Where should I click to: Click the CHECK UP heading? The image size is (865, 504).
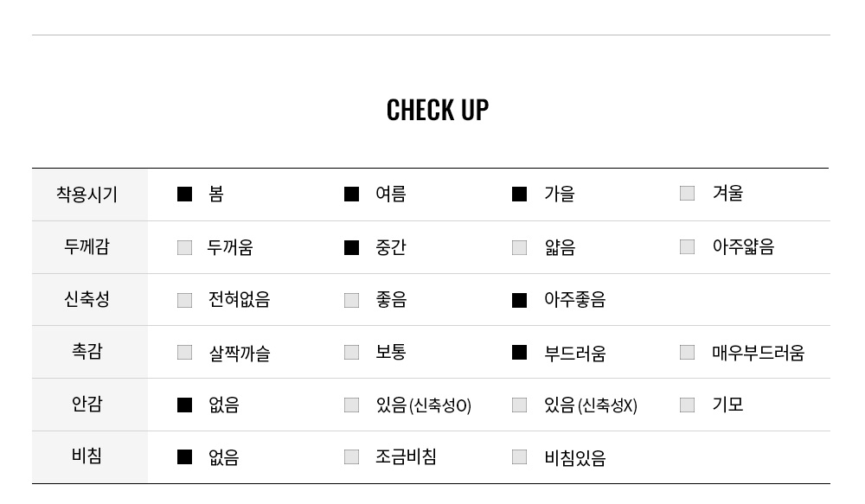[437, 110]
